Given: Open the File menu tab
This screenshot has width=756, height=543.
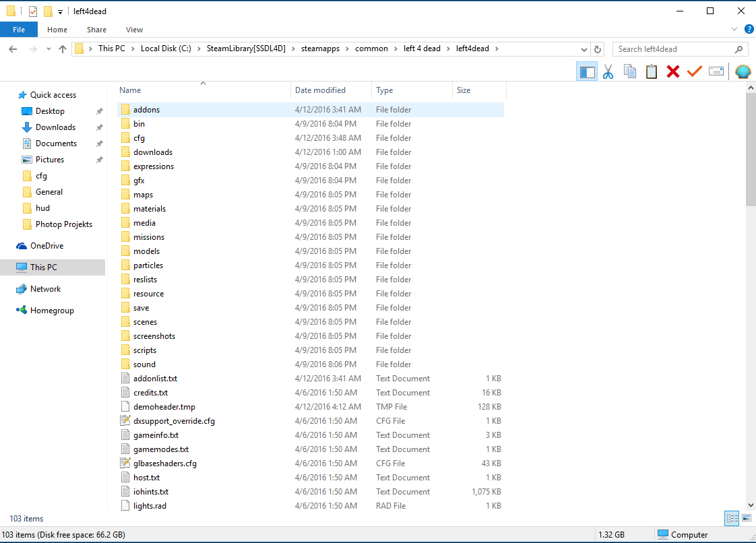Looking at the screenshot, I should (19, 30).
